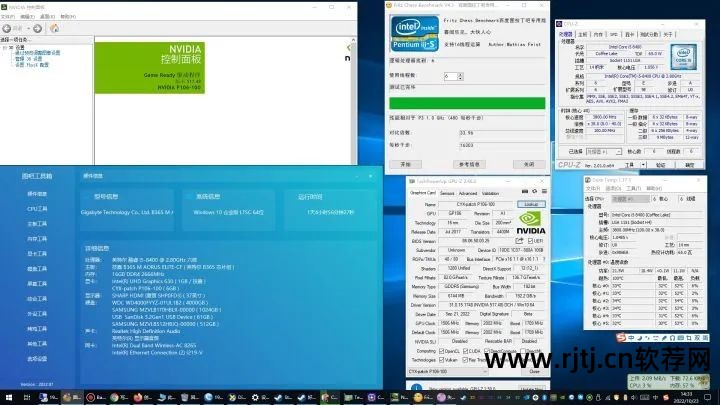Select 显卡工具 in the 图吧工具箱 sidebar
Image resolution: width=720 pixels, height=405 pixels.
coord(37,254)
